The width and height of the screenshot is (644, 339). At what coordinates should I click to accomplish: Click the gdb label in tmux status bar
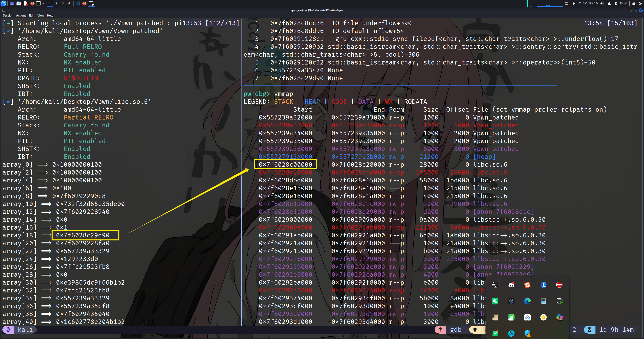(456, 330)
